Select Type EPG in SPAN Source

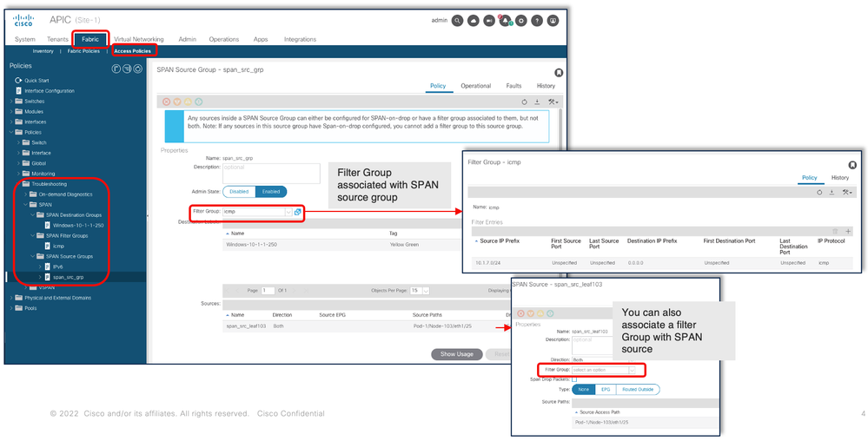pos(606,390)
